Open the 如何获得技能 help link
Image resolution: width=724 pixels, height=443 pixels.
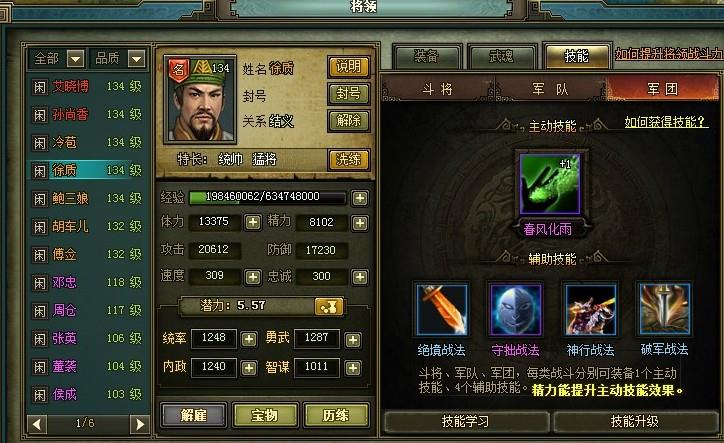point(665,122)
